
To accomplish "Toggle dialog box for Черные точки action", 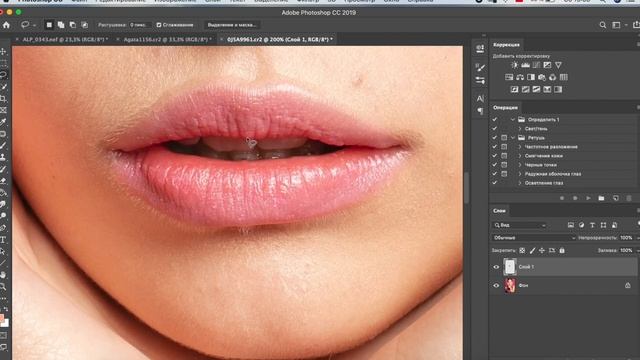I will pyautogui.click(x=504, y=165).
